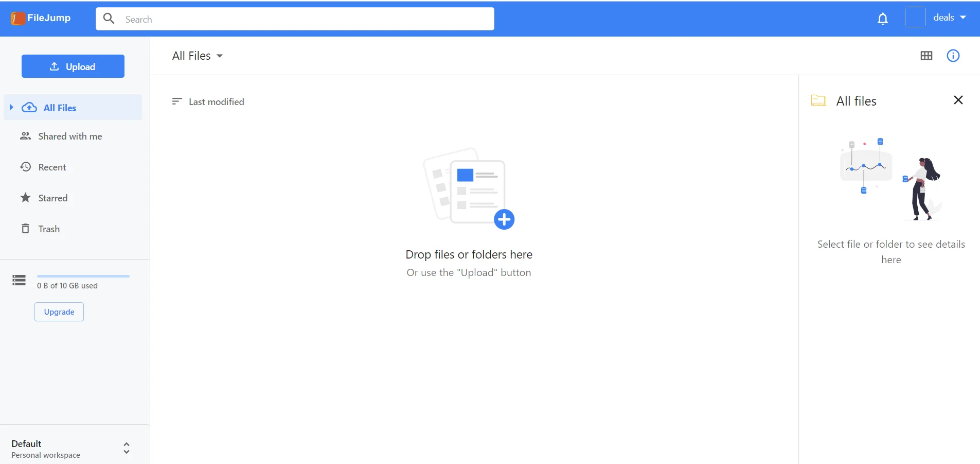
Task: View Starred files via the star icon
Action: (25, 198)
